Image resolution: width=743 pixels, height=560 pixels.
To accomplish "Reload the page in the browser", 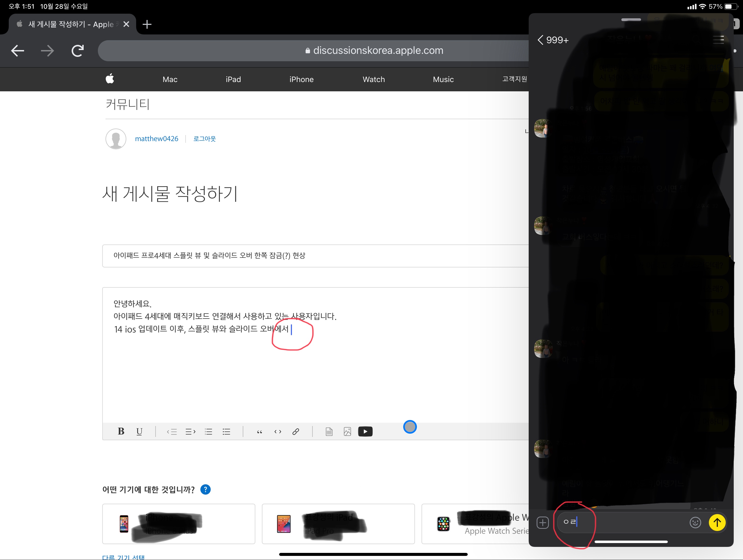I will (x=77, y=51).
